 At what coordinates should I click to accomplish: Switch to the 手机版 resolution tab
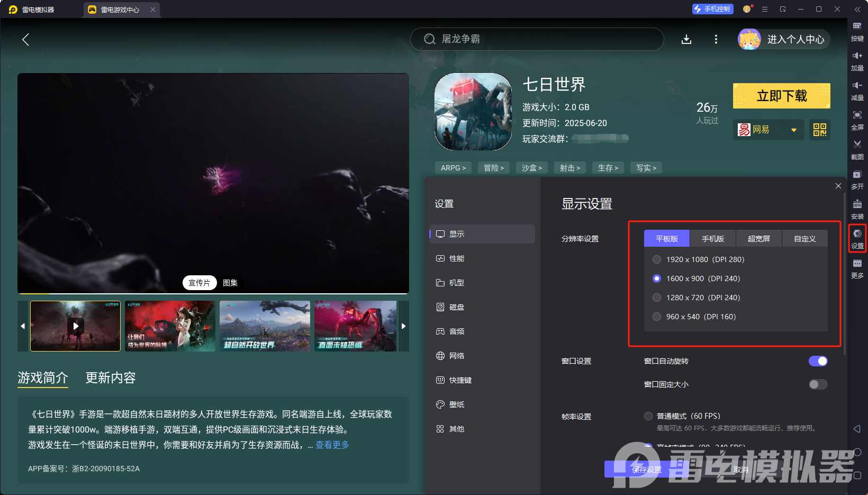tap(712, 239)
